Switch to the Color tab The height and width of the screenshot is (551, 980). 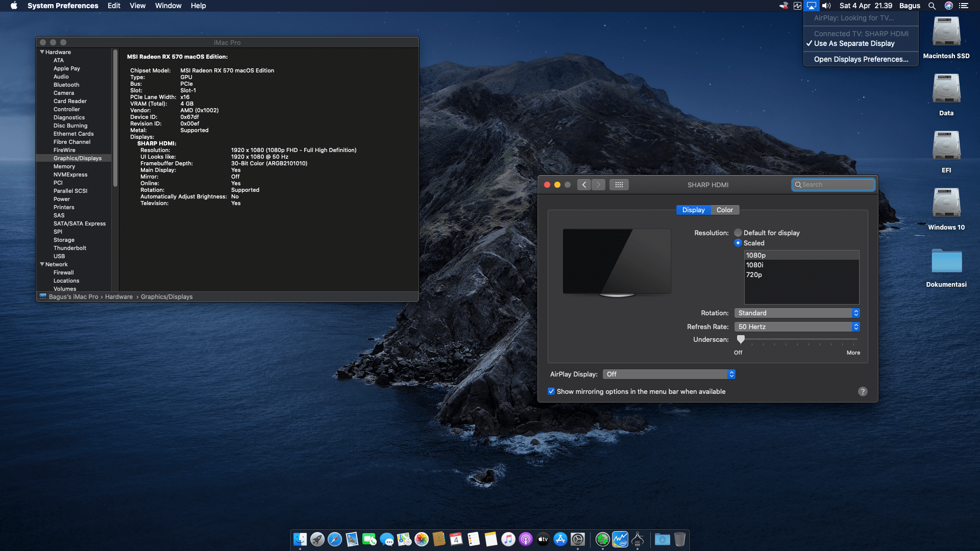[x=724, y=210]
